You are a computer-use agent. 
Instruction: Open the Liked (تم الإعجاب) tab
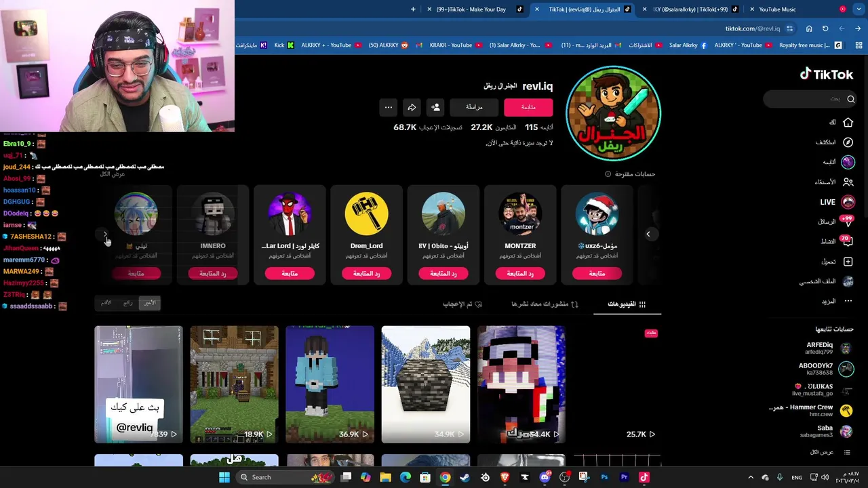(462, 304)
